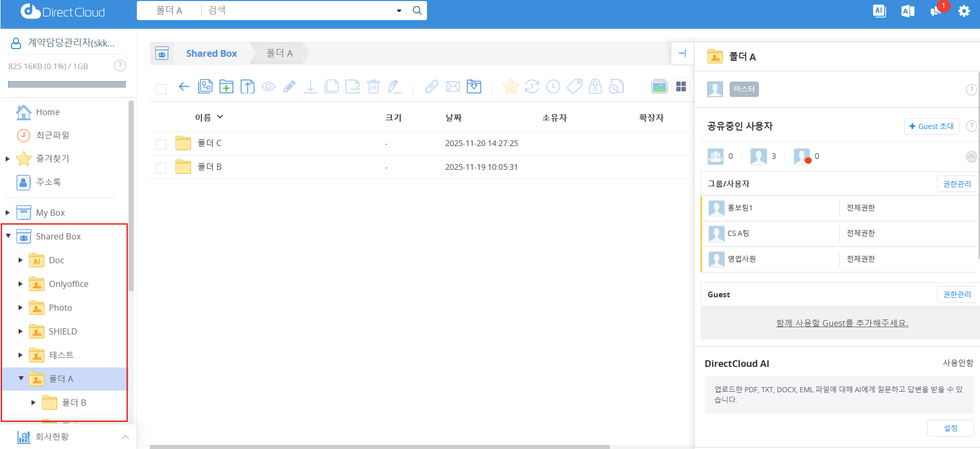Image resolution: width=980 pixels, height=449 pixels.
Task: Click the Shared Box breadcrumb
Action: [211, 54]
